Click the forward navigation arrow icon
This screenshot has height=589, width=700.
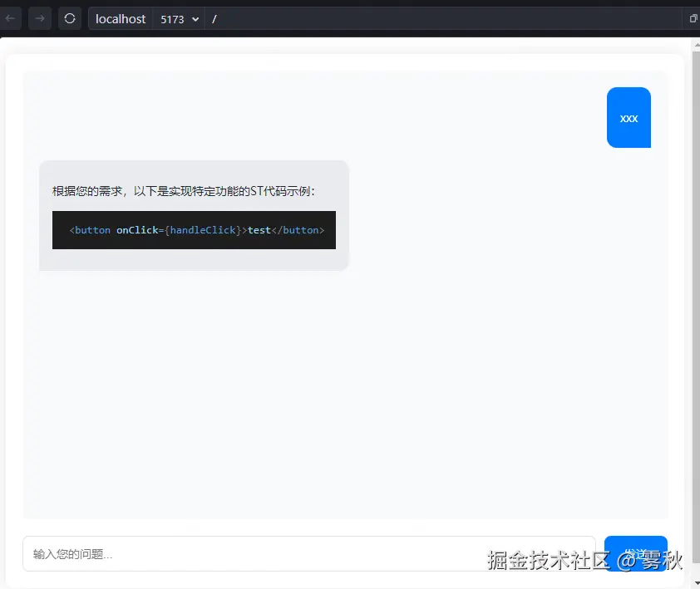pyautogui.click(x=39, y=18)
